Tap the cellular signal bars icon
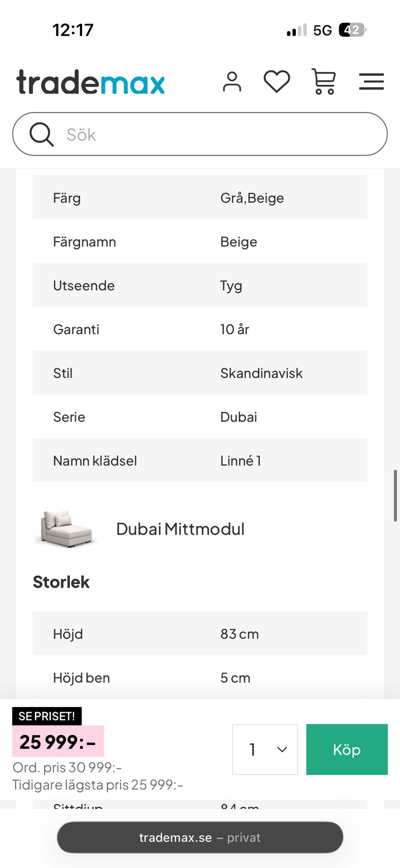Image resolution: width=400 pixels, height=868 pixels. (297, 30)
